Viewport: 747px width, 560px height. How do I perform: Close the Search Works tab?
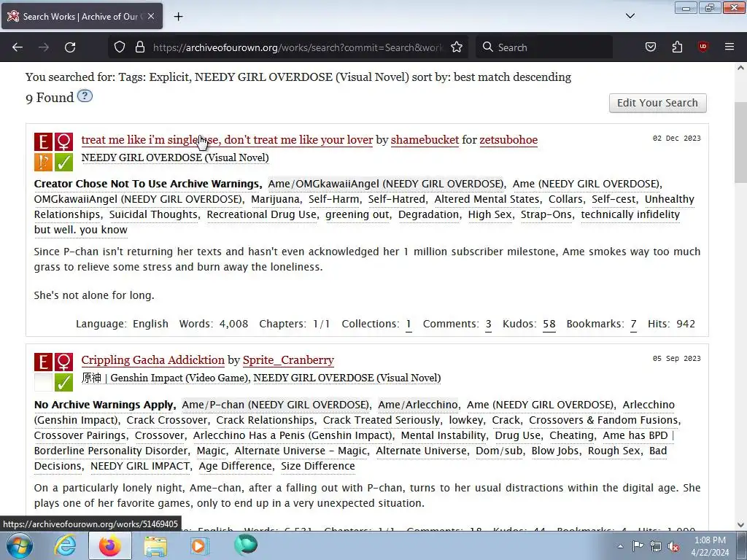151,16
